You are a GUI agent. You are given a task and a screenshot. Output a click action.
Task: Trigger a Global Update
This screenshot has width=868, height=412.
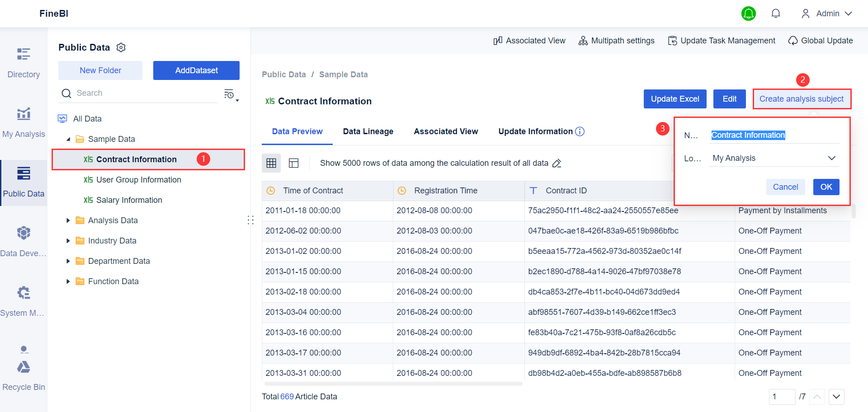(x=821, y=41)
